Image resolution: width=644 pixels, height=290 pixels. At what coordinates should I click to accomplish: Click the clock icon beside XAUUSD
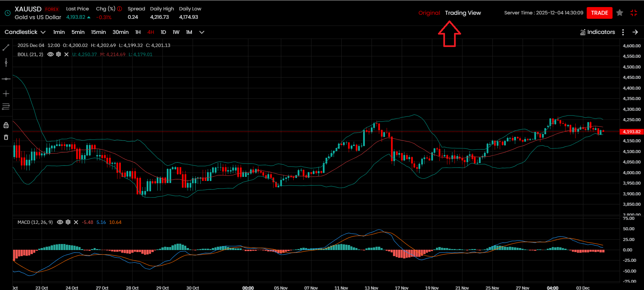point(7,13)
